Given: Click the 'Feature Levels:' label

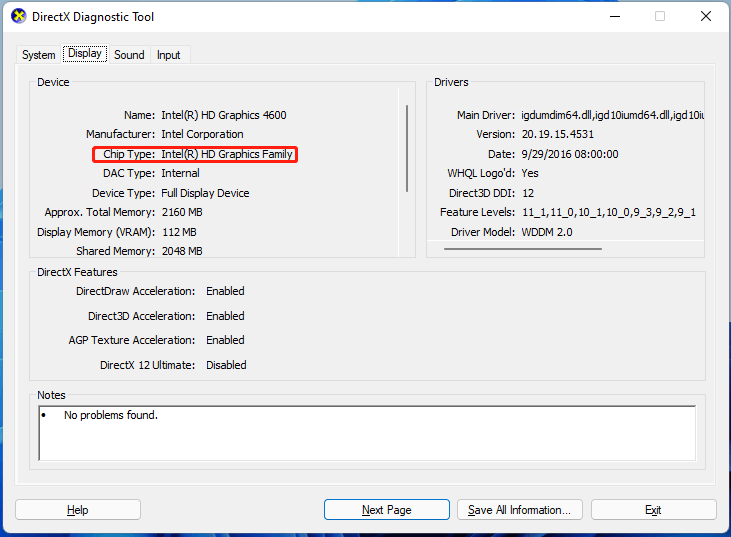Looking at the screenshot, I should pos(477,212).
